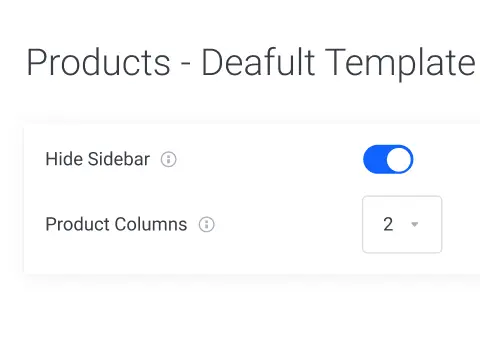Image resolution: width=480 pixels, height=360 pixels.
Task: Disable the blue Hide Sidebar toggle
Action: (x=388, y=159)
